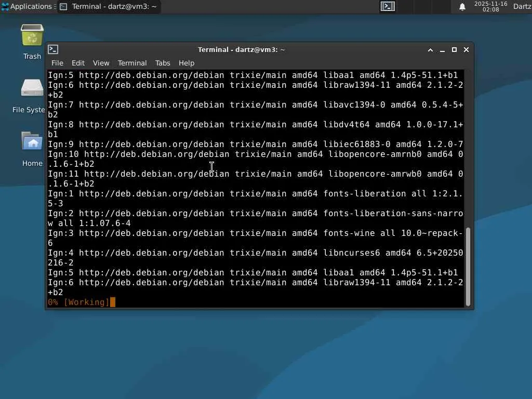532x399 pixels.
Task: Click the Ign:3 fonts-wine line
Action: pos(256,237)
